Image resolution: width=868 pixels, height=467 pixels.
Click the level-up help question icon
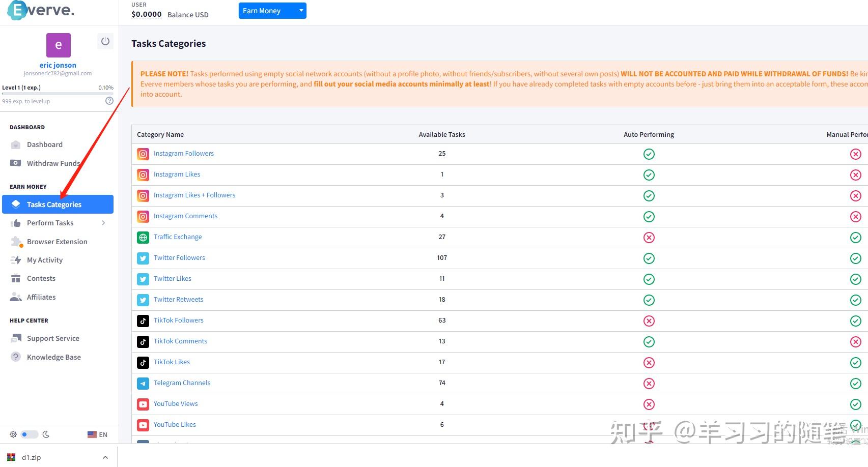click(109, 101)
